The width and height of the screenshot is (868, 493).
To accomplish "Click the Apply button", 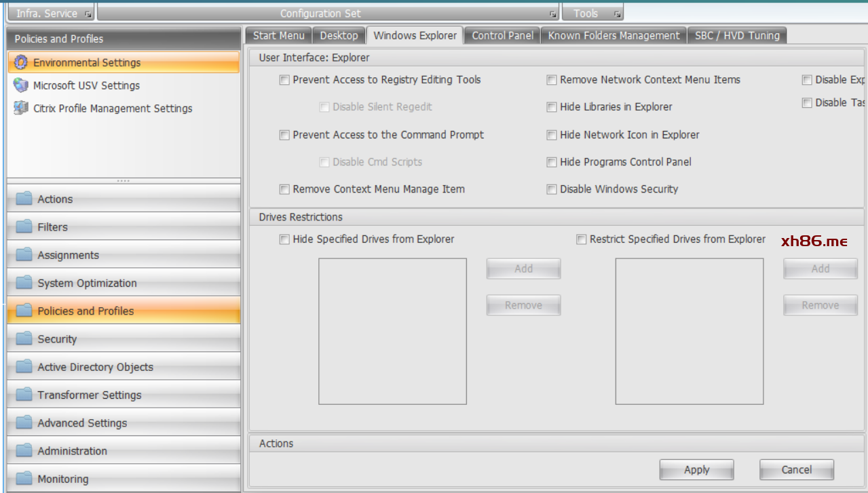I will [696, 470].
